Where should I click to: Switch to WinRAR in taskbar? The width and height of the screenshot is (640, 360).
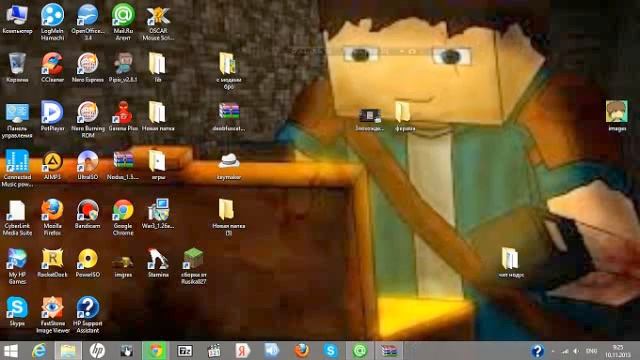[x=389, y=351]
